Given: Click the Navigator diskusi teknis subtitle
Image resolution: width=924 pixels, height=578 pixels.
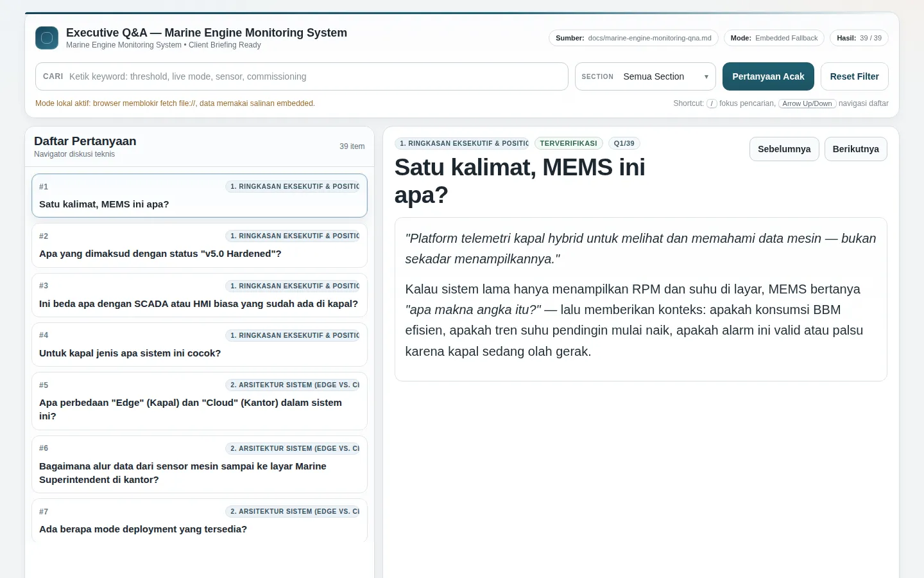Looking at the screenshot, I should tap(74, 154).
